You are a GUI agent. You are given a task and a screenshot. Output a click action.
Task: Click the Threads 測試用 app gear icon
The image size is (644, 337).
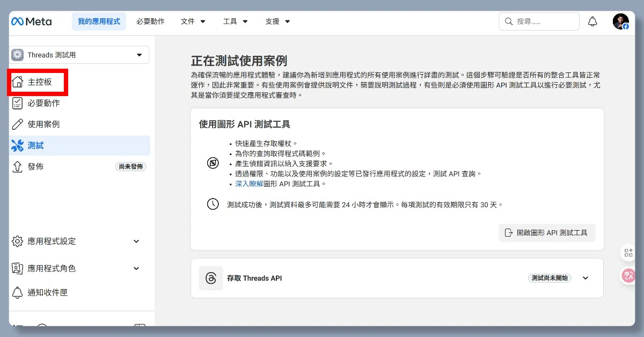tap(18, 55)
